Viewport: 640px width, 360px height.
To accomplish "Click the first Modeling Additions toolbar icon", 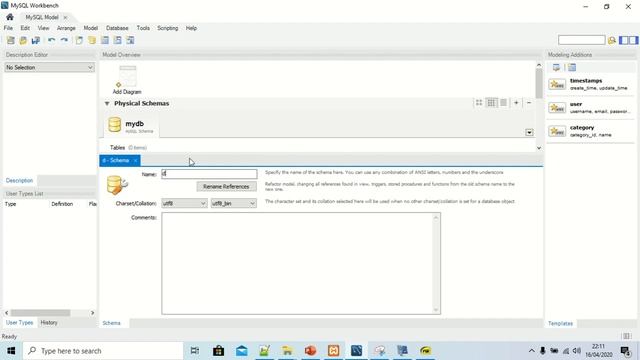I will point(556,68).
